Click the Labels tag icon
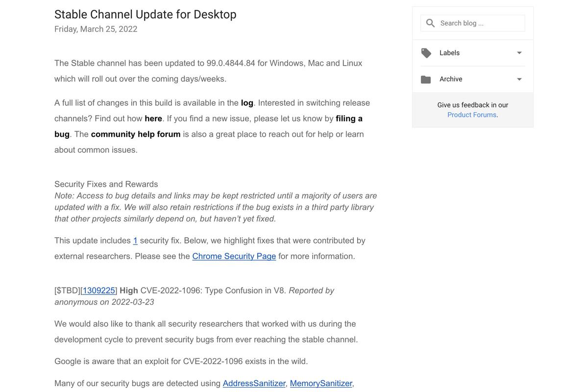588x392 pixels. point(426,53)
